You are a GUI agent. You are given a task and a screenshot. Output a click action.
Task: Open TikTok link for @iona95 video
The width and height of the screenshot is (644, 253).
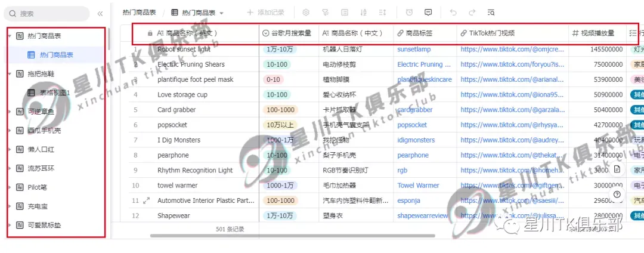[x=512, y=94]
